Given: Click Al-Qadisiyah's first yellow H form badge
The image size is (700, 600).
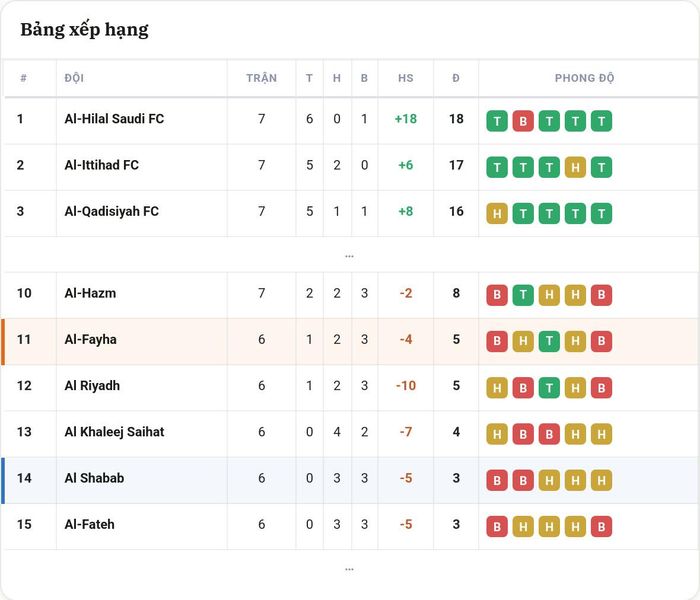Looking at the screenshot, I should (x=497, y=214).
